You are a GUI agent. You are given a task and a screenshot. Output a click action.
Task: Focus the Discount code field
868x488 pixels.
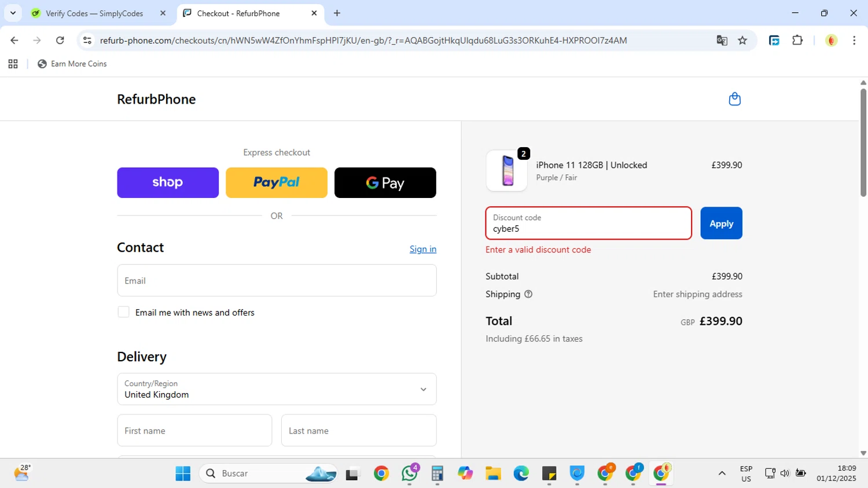(589, 223)
